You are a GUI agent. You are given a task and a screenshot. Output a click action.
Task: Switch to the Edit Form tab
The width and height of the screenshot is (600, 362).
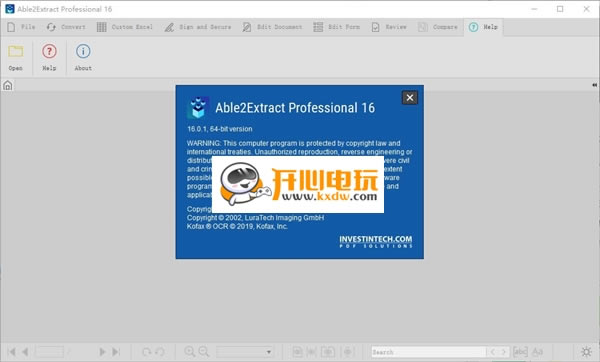(337, 27)
